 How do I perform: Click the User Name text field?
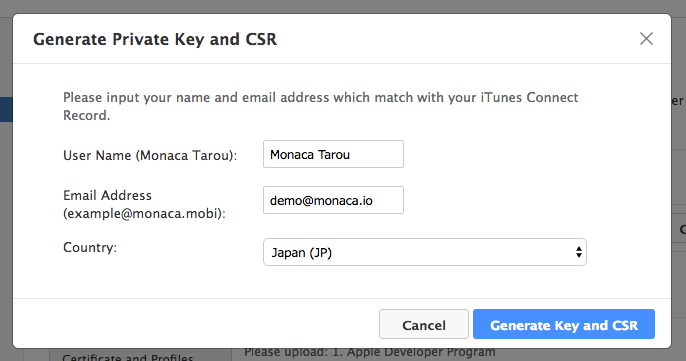[x=333, y=154]
